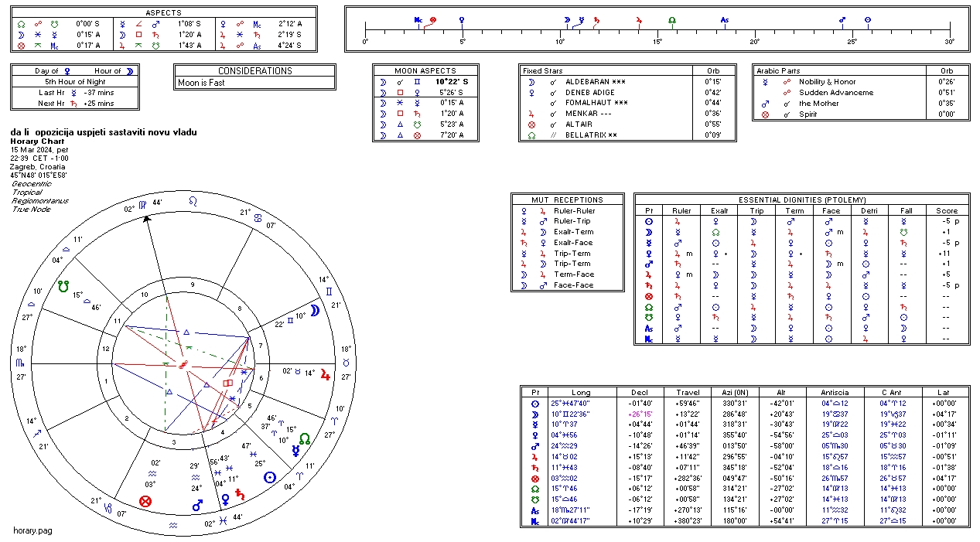Select the Venus glyph in the chart wheel
Screen dimensions: 980x542
[x=226, y=499]
